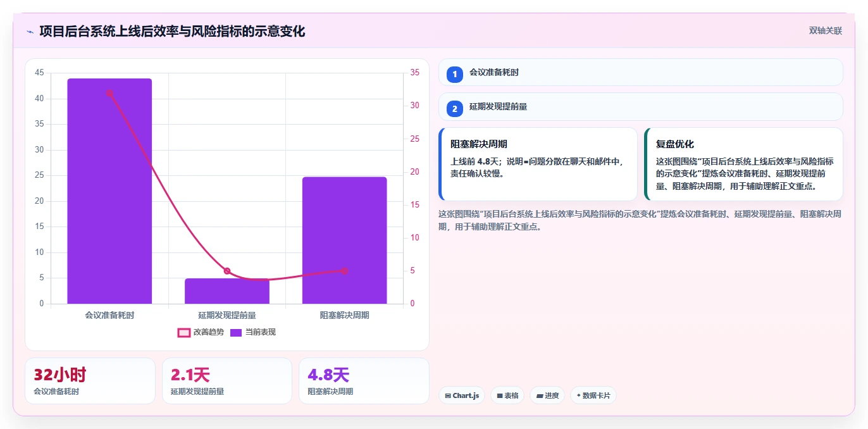This screenshot has height=429, width=868.
Task: Open the 阻塞解决周期 detail card
Action: point(538,165)
